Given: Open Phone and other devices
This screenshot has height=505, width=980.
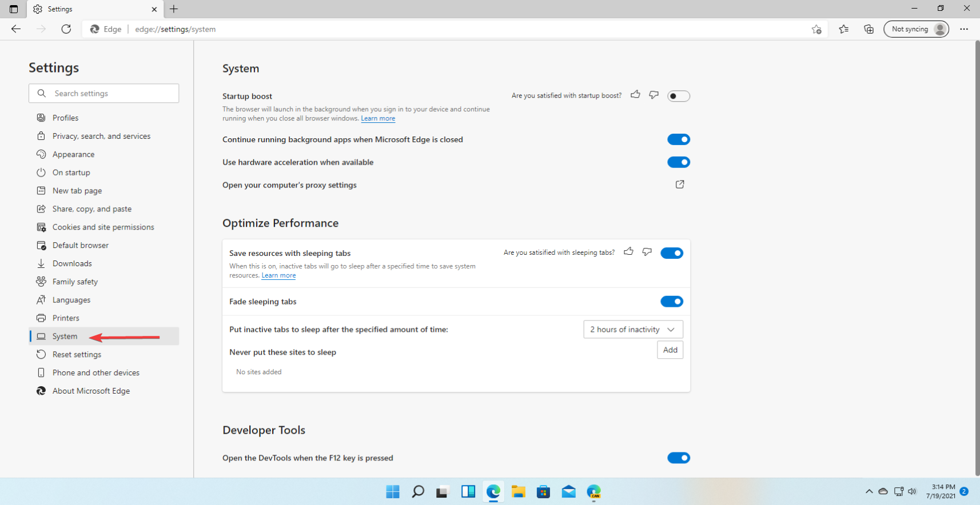Looking at the screenshot, I should 104,372.
